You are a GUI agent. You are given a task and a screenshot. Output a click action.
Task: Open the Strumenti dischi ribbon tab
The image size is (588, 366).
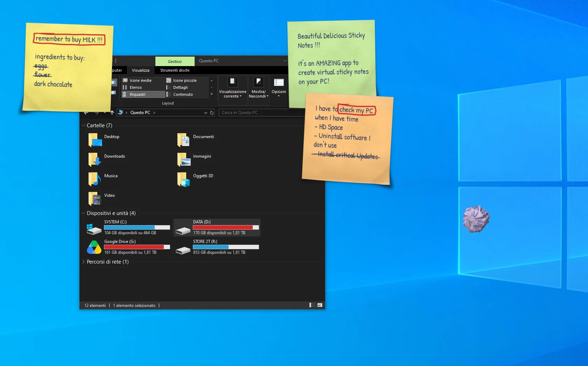(175, 70)
